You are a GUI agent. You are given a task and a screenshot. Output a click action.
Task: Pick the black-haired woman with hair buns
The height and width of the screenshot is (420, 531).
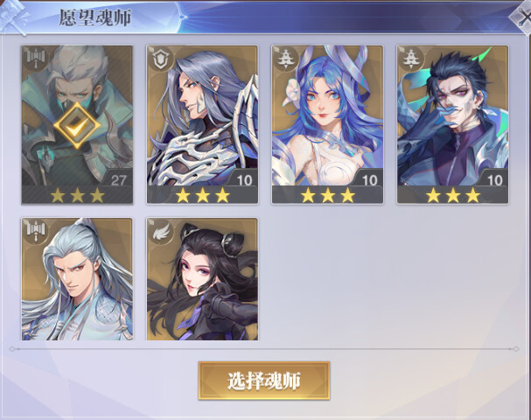[202, 279]
